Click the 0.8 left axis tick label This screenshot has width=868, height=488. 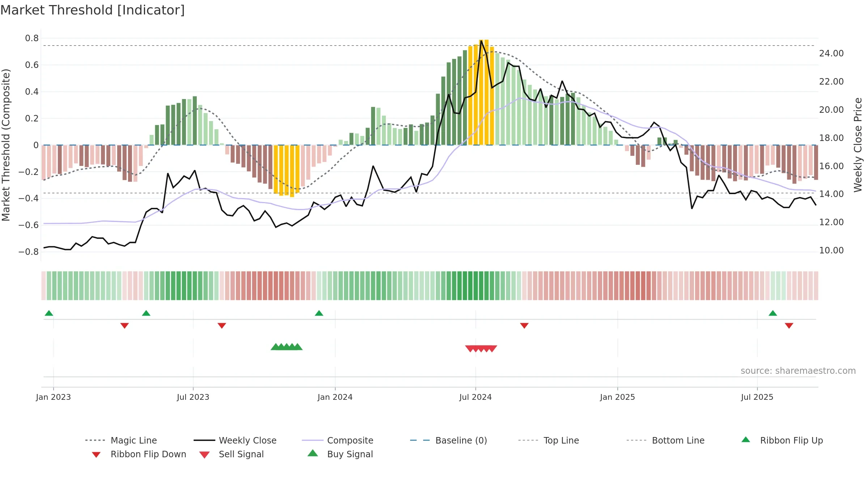pos(32,38)
